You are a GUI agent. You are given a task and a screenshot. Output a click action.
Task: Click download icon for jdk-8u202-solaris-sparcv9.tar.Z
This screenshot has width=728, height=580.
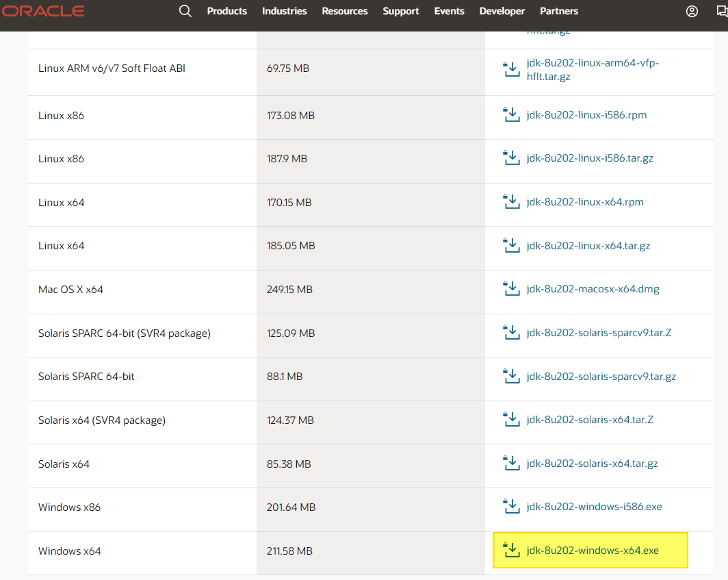(x=511, y=332)
